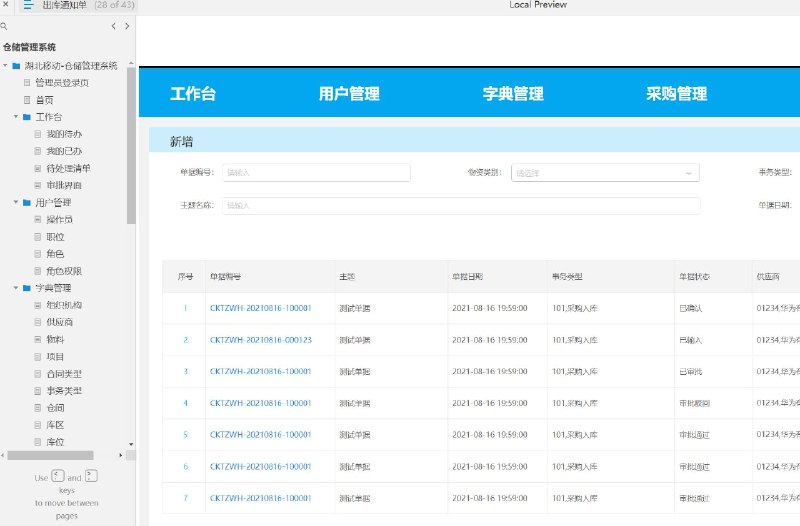
Task: Click the 仓储管理系统 project title
Action: coord(30,47)
